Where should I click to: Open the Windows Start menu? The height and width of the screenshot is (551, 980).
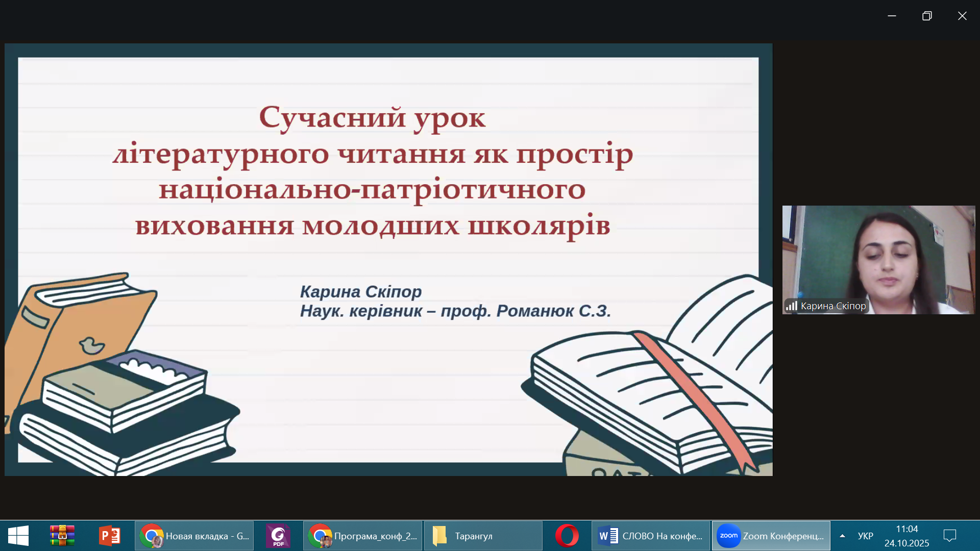18,536
